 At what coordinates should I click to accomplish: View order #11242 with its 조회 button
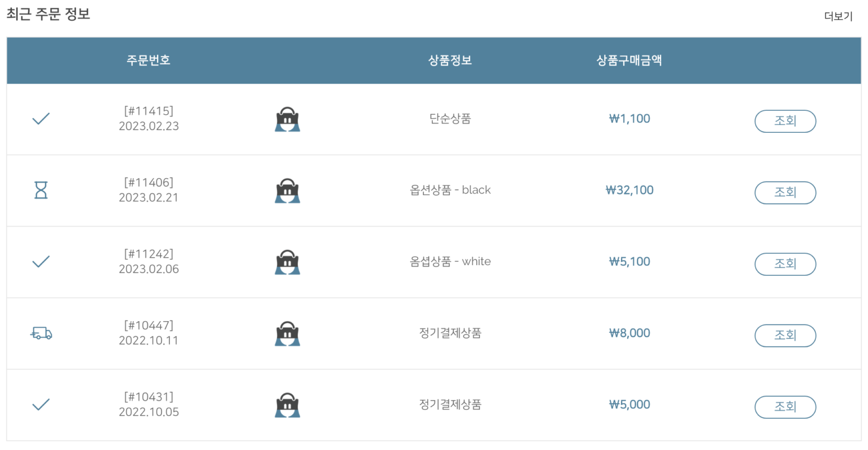point(785,264)
